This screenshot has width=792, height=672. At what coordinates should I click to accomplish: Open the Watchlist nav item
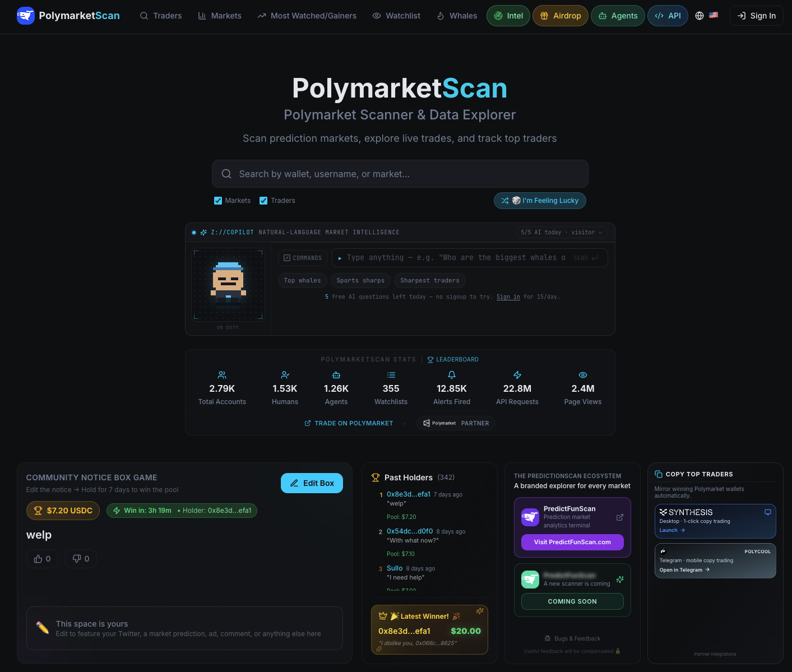pos(396,16)
